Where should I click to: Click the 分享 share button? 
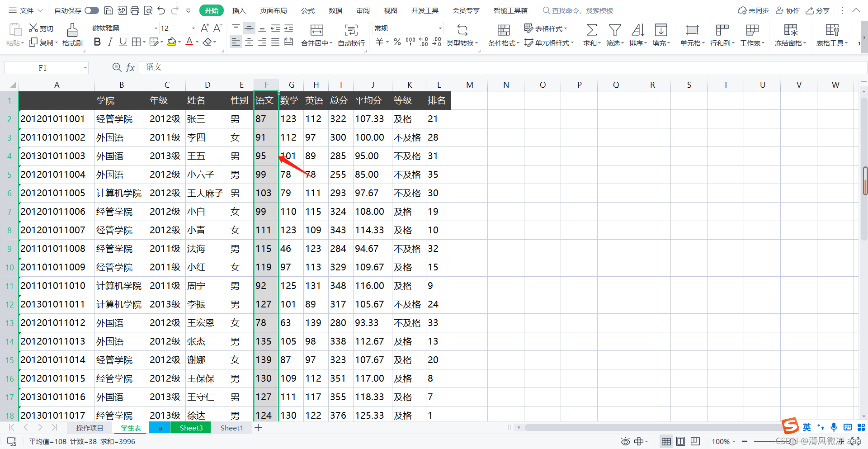818,10
